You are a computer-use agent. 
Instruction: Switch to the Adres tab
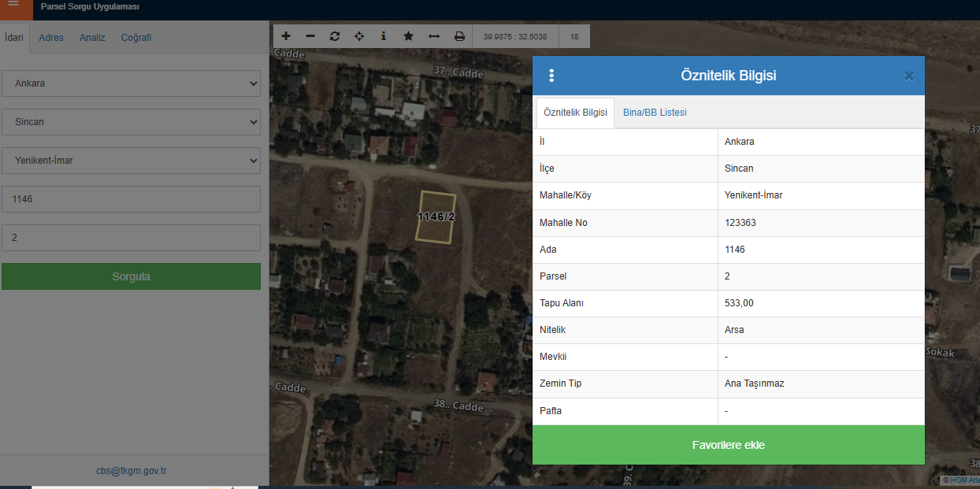(51, 38)
